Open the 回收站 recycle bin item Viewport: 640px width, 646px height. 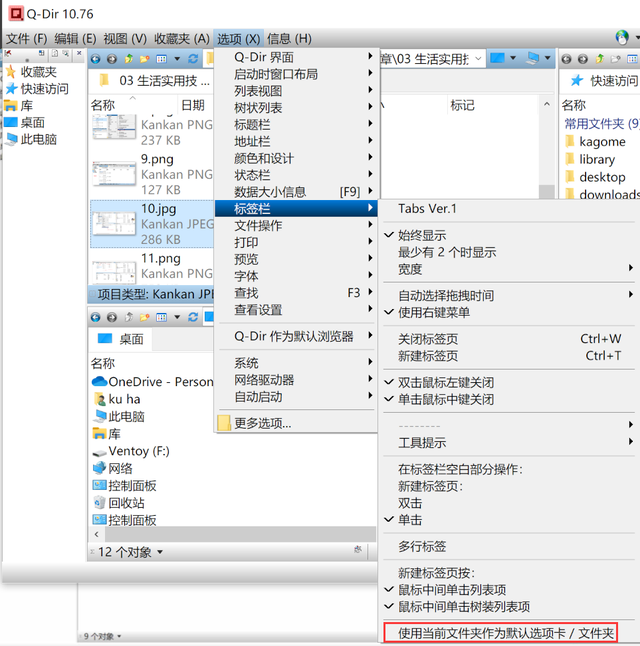(x=119, y=503)
